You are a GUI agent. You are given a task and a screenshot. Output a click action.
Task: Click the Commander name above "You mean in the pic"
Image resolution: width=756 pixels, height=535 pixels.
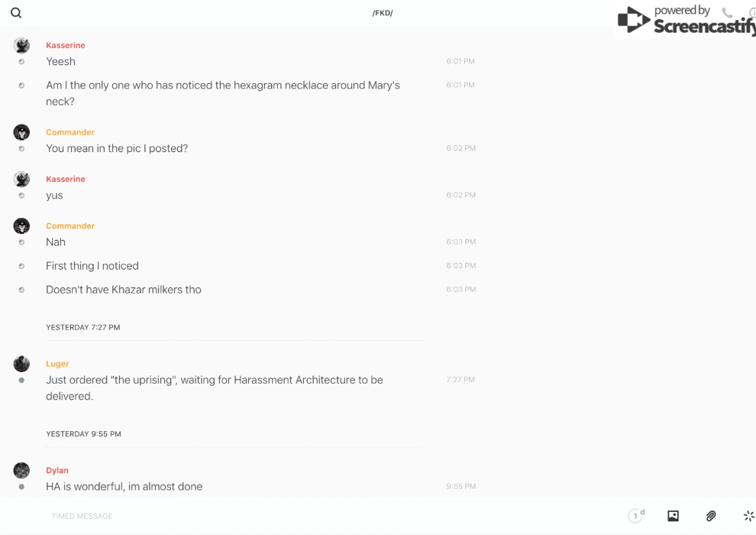[x=69, y=132]
